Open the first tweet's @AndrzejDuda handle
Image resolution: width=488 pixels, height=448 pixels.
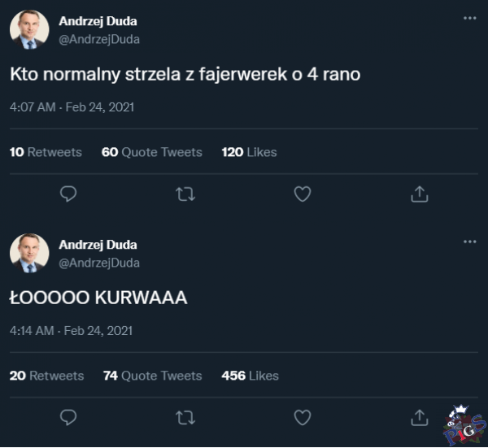pos(99,39)
